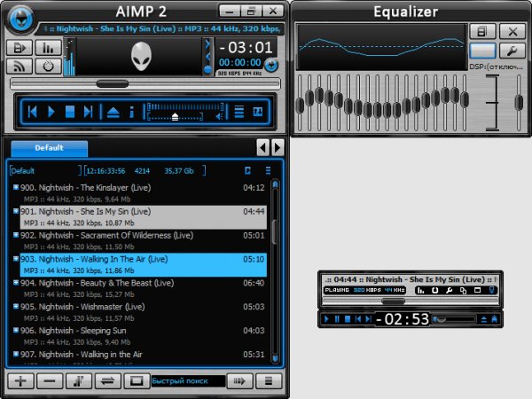This screenshot has width=532, height=399.
Task: Click playlist scrollbar bottom arrow
Action: click(x=275, y=358)
